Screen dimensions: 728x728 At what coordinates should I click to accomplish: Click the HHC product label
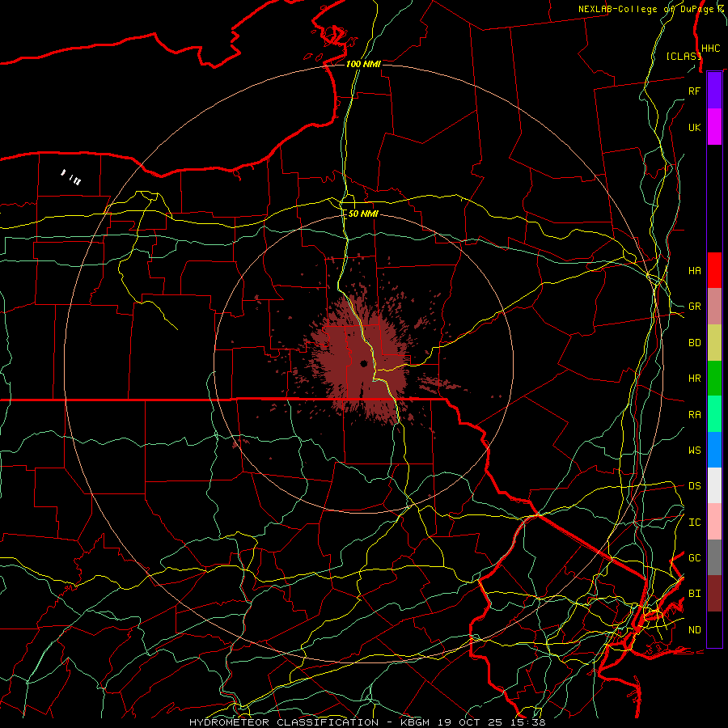(x=710, y=49)
